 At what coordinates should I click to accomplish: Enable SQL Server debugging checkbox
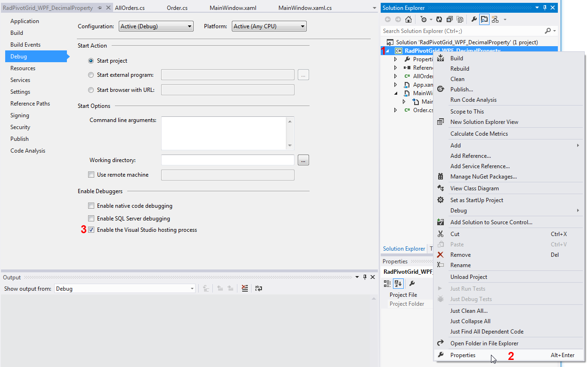(x=91, y=219)
